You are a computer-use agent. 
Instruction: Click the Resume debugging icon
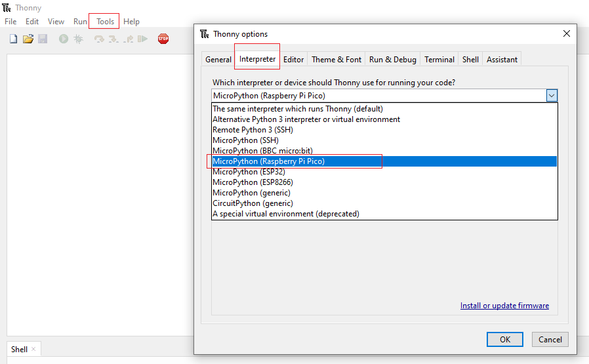coord(142,39)
